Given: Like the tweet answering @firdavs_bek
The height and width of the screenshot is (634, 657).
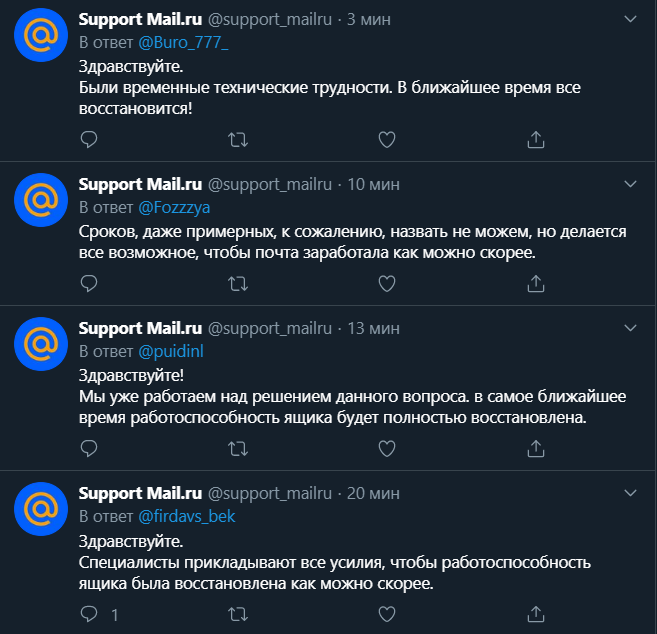Looking at the screenshot, I should [x=387, y=613].
